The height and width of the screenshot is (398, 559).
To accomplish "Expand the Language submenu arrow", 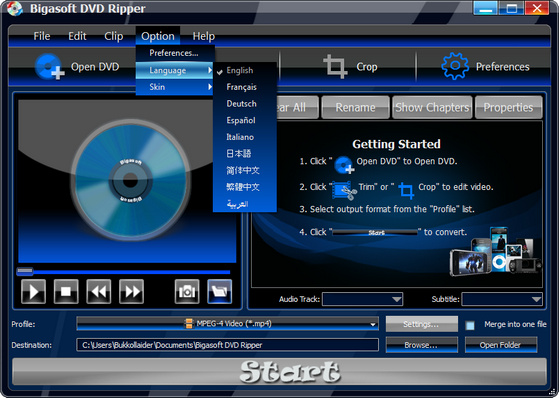I will coord(210,70).
